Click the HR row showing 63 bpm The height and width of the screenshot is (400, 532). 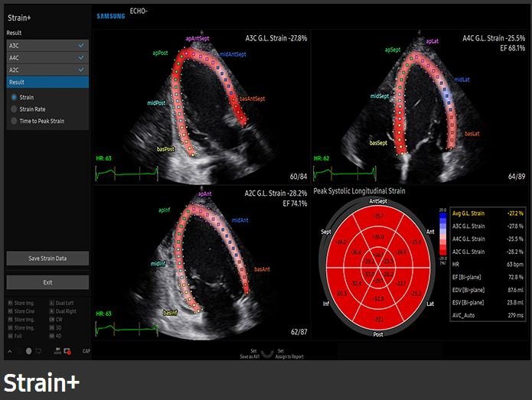488,264
